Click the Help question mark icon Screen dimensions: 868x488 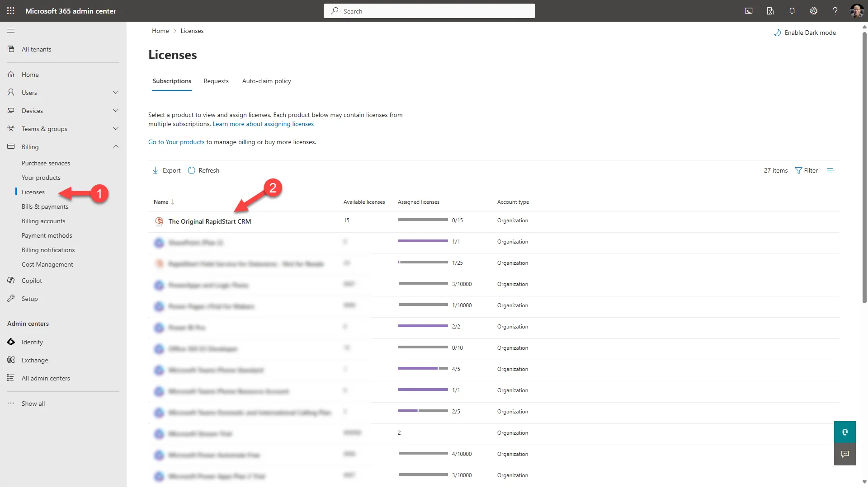tap(835, 11)
